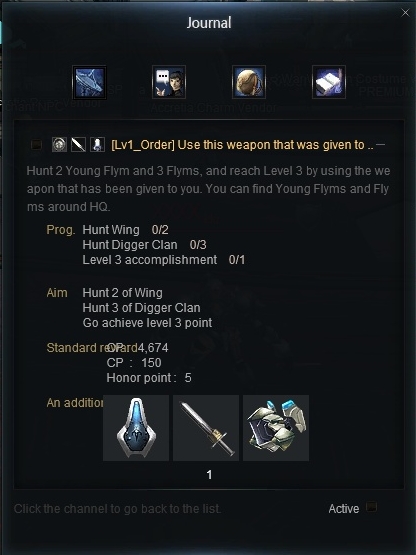Open the NPC dialogue journal category
This screenshot has width=416, height=555.
(169, 82)
